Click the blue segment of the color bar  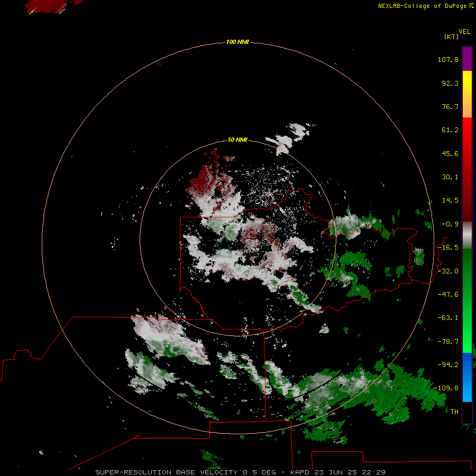coord(467,377)
